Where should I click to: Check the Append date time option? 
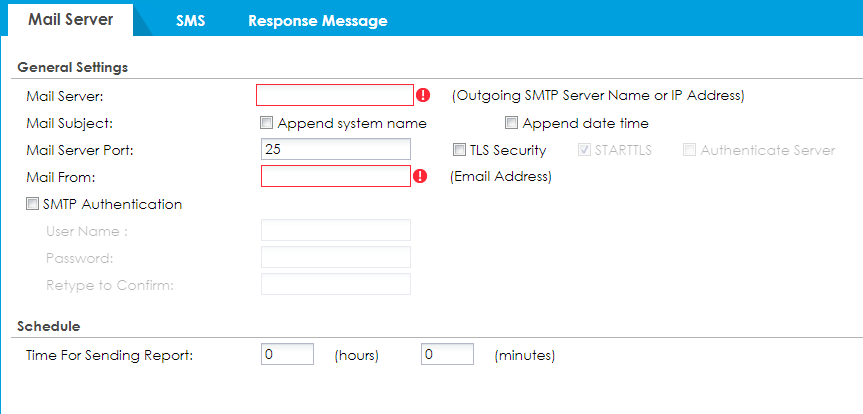511,123
